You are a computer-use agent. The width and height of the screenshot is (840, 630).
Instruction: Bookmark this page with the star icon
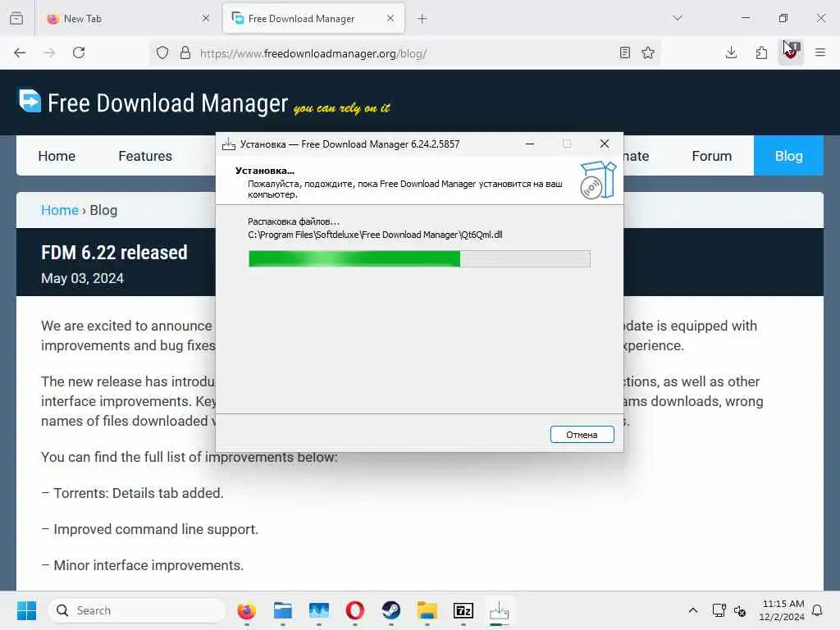coord(648,52)
